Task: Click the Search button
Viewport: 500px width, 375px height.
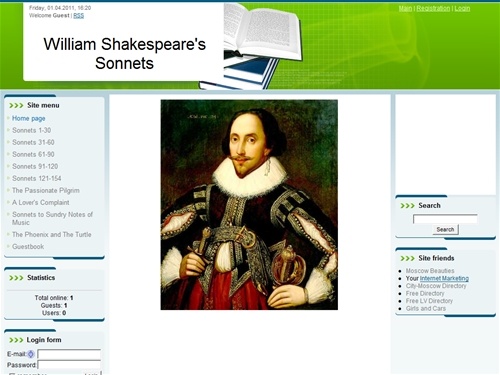Action: click(x=445, y=229)
